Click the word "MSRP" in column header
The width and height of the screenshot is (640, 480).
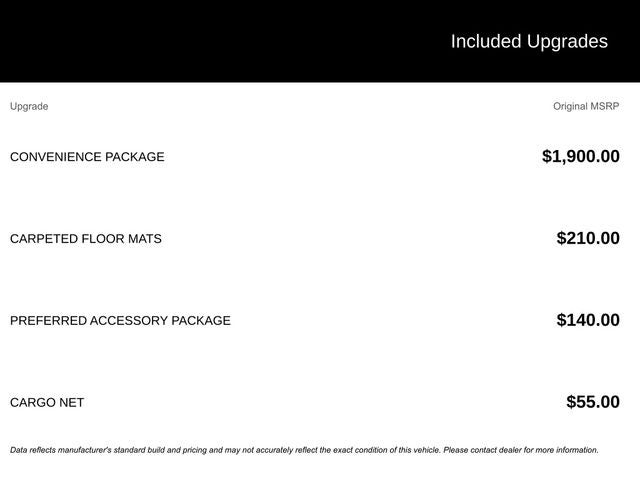(x=604, y=106)
